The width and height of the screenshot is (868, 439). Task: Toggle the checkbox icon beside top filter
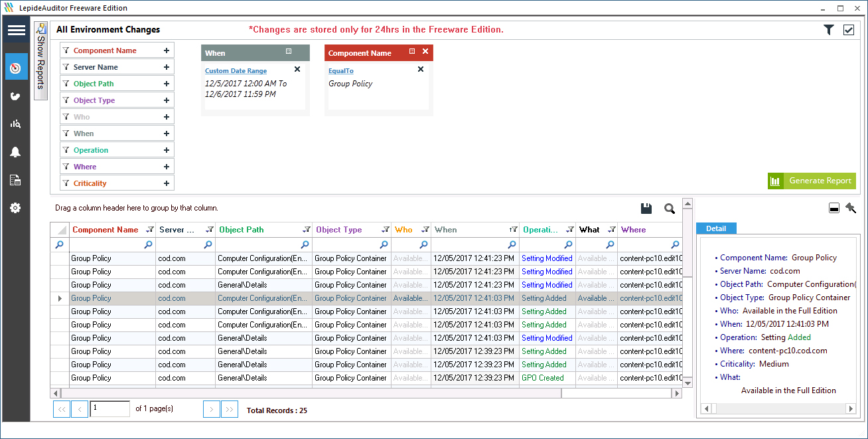pos(849,30)
